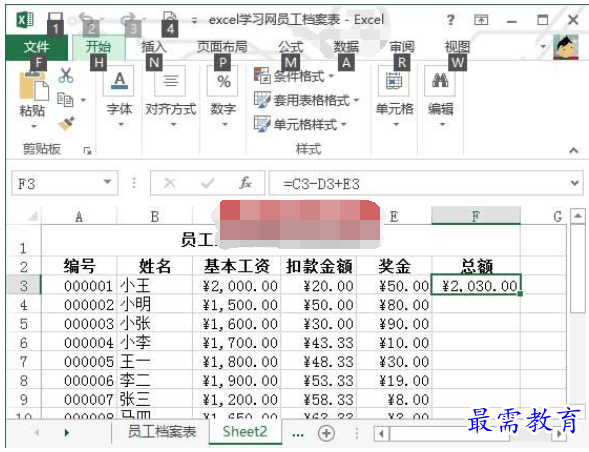Click the new sheet plus button
This screenshot has height=452, width=589.
(x=326, y=433)
